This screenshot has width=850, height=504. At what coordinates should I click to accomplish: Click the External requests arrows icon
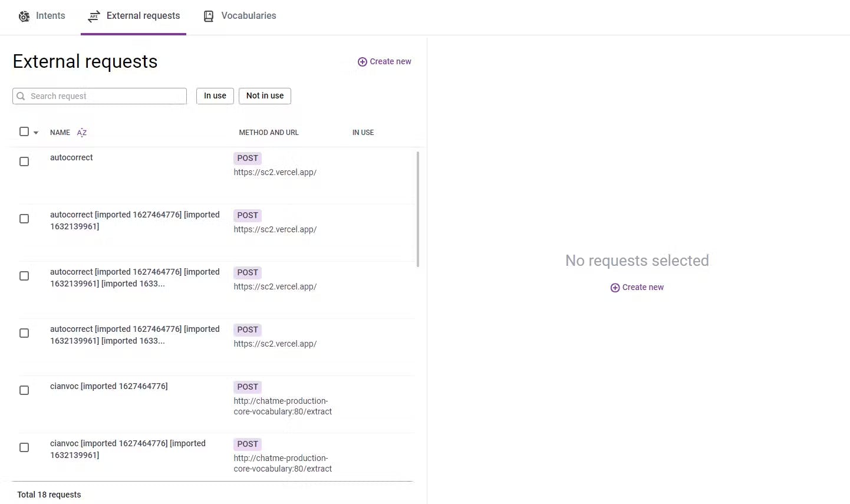(94, 17)
